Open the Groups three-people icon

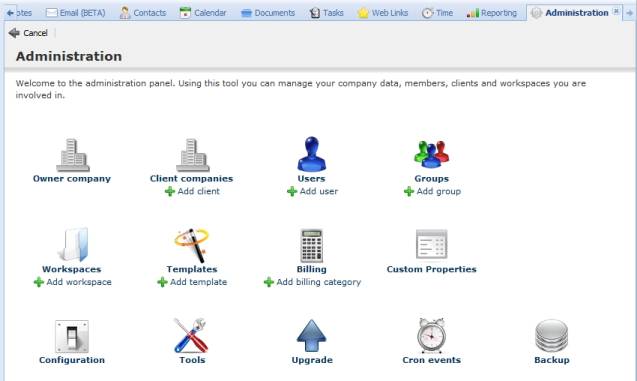click(x=431, y=154)
